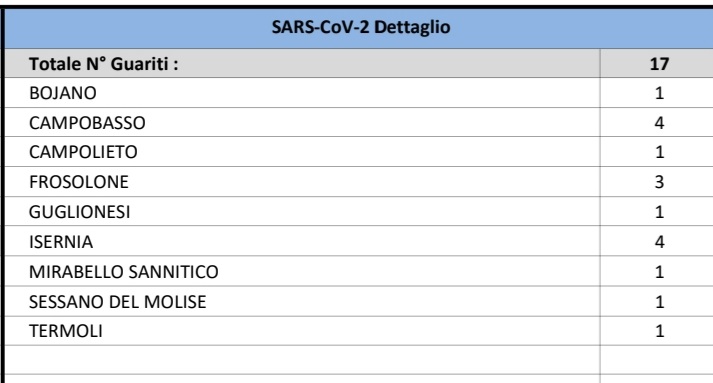Select the FROSOLONE cell
The width and height of the screenshot is (713, 383).
[302, 182]
